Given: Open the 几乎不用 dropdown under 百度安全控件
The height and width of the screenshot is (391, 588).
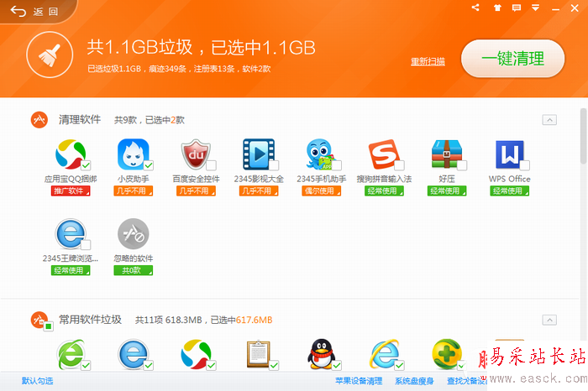Looking at the screenshot, I should (x=196, y=191).
